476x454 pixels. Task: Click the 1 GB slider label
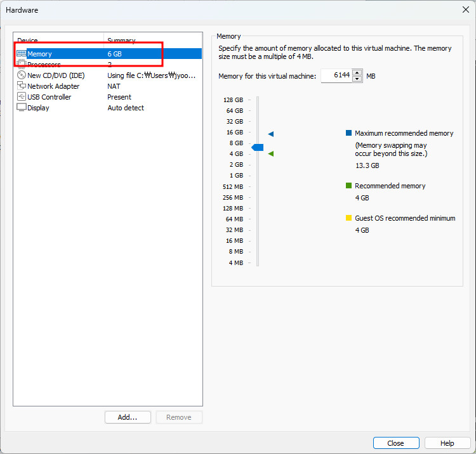[x=236, y=175]
